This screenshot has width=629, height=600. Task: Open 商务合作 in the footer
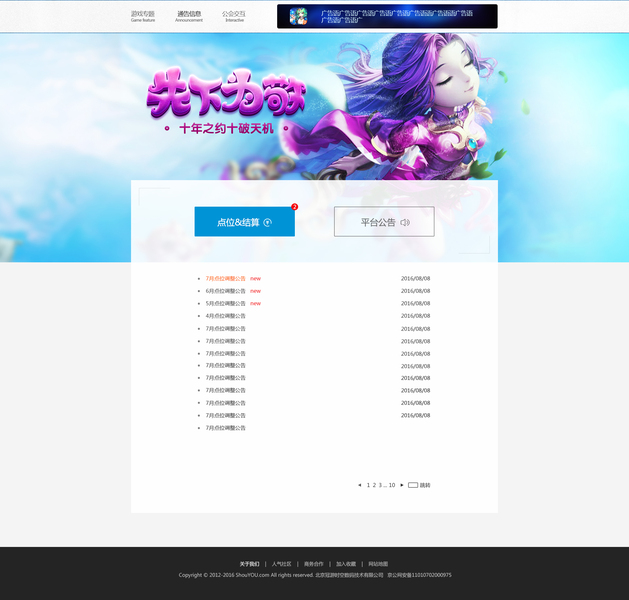(x=314, y=564)
